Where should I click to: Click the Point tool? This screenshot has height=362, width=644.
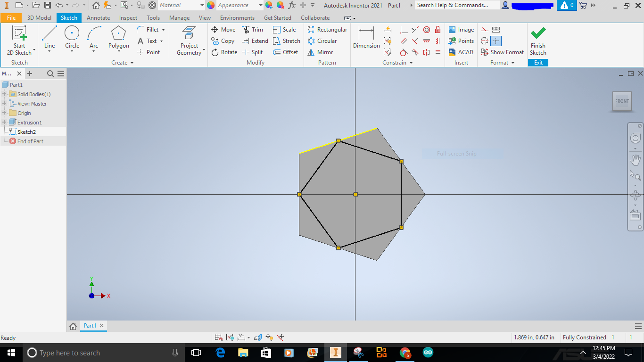(x=149, y=52)
